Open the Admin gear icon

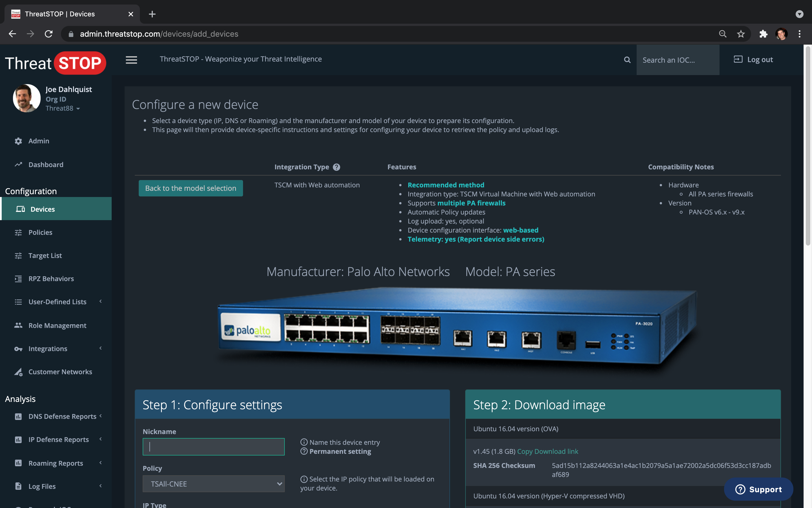pyautogui.click(x=18, y=141)
